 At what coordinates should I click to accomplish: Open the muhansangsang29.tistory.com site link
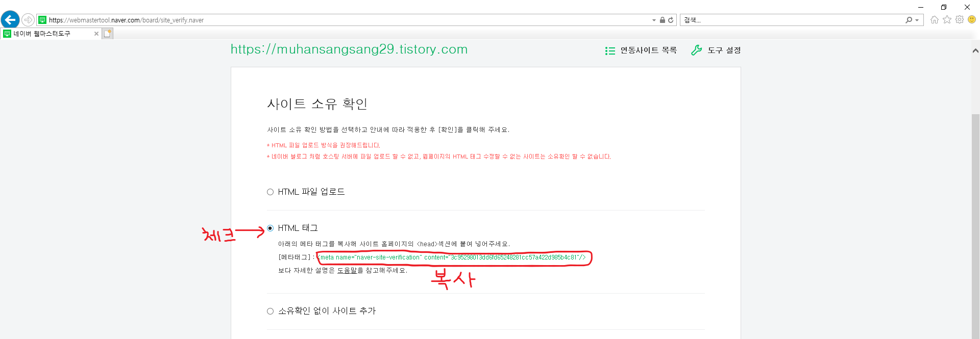tap(349, 49)
